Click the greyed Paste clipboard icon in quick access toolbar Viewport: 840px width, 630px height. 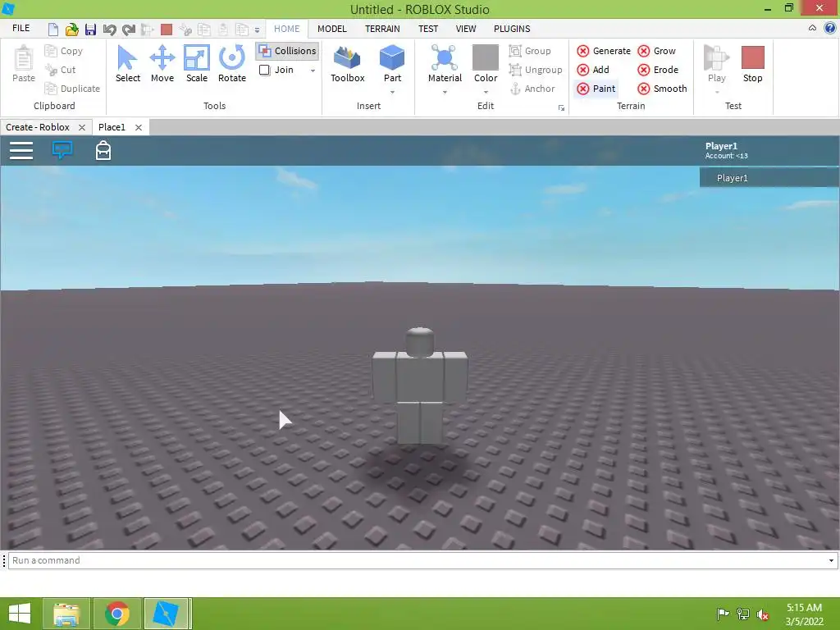pos(223,29)
